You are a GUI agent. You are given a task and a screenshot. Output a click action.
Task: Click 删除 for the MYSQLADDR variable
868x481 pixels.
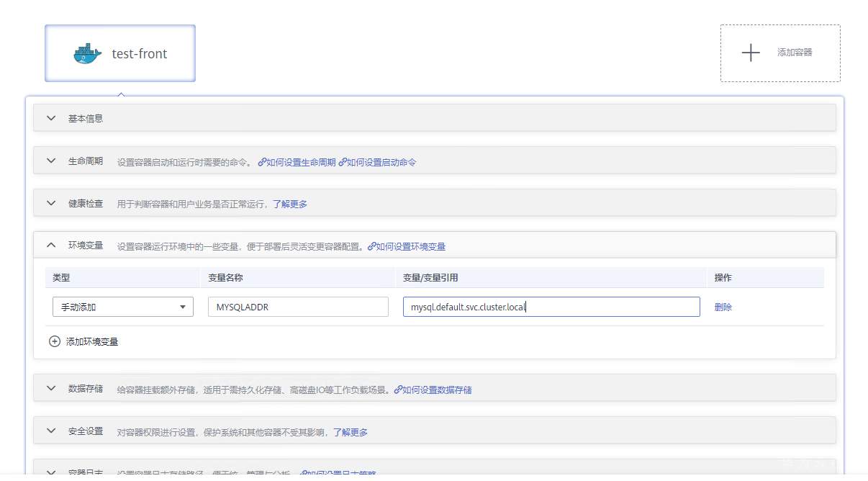click(x=723, y=307)
